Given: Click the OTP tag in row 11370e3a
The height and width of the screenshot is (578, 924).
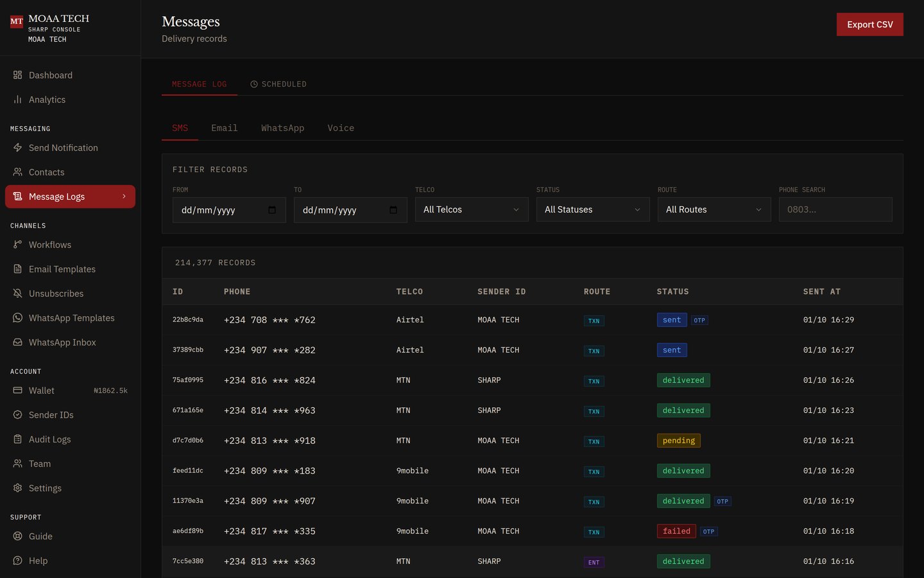Looking at the screenshot, I should tap(723, 502).
